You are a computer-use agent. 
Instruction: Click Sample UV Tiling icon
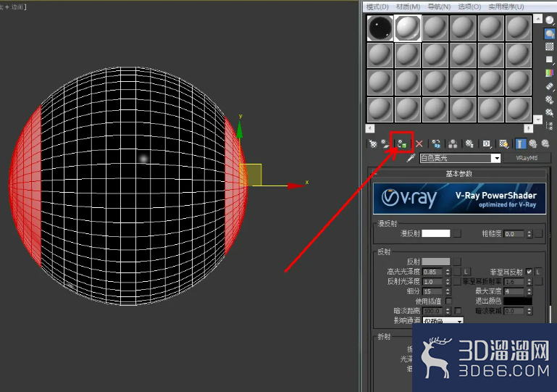click(x=550, y=59)
